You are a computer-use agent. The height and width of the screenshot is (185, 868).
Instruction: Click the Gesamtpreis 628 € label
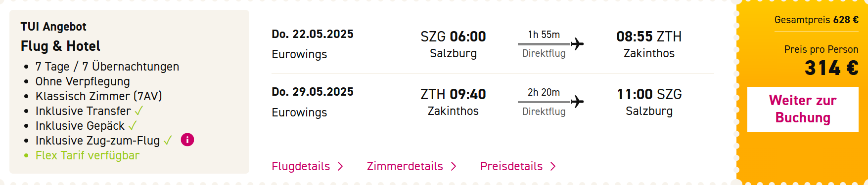[817, 20]
